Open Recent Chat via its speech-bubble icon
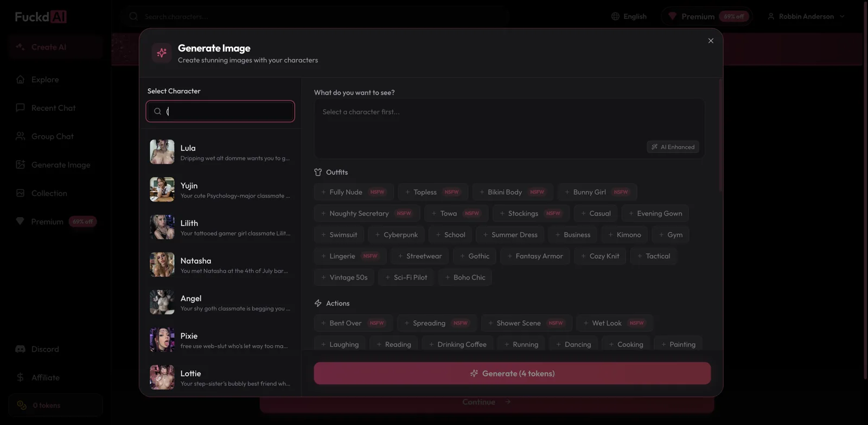This screenshot has height=425, width=868. tap(20, 107)
